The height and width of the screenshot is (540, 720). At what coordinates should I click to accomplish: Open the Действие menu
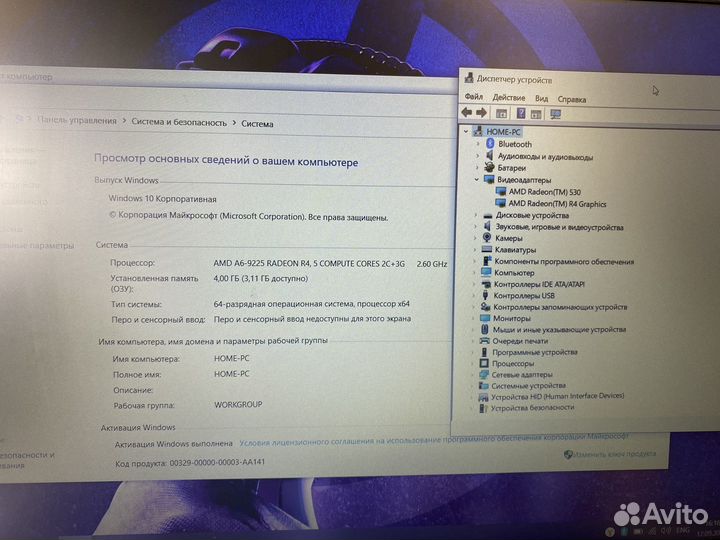[x=508, y=97]
